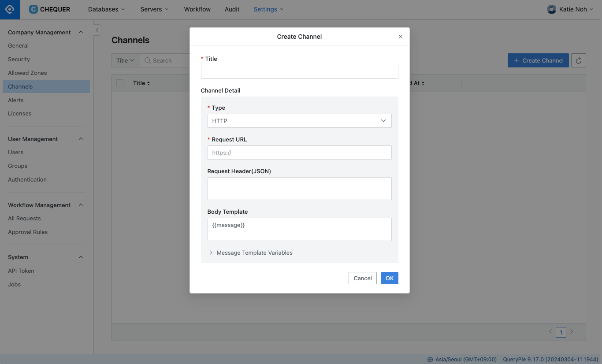Collapse the User Management section

pyautogui.click(x=81, y=139)
